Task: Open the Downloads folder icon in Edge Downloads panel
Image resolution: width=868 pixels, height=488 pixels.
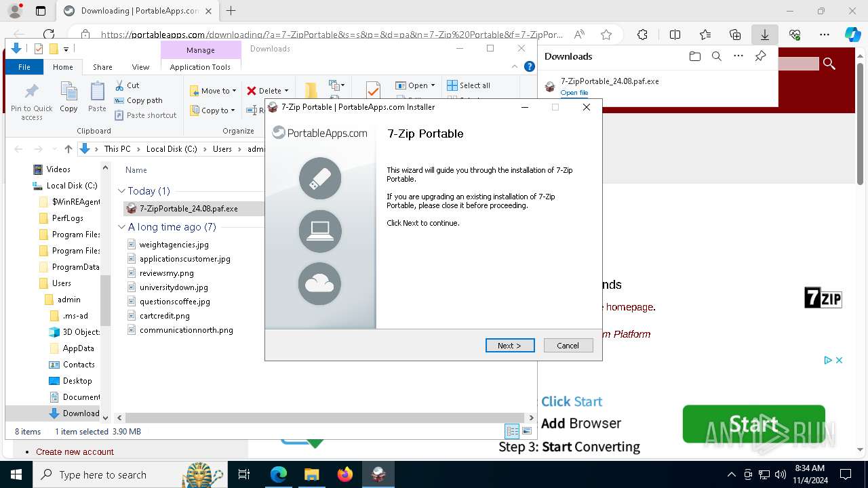Action: tap(694, 56)
